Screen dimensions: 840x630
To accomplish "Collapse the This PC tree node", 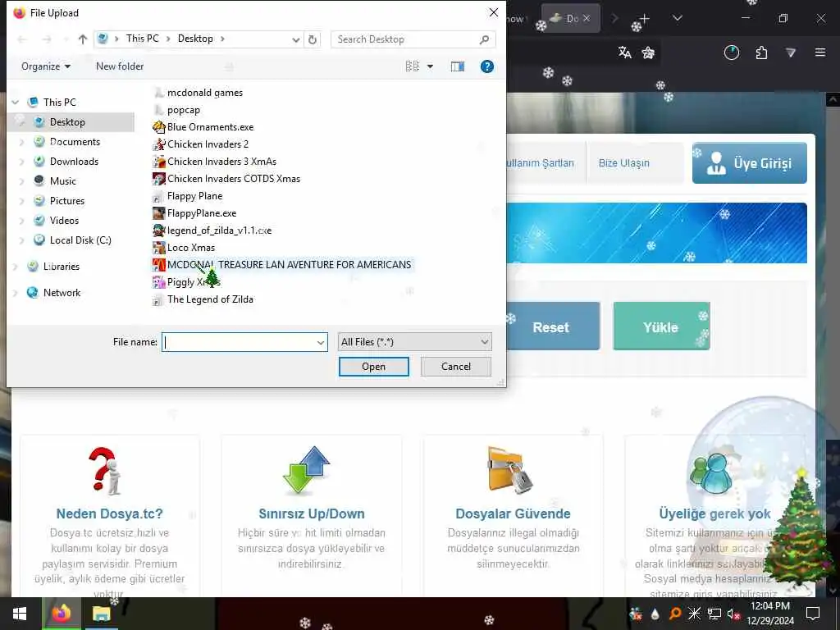I will tap(16, 103).
